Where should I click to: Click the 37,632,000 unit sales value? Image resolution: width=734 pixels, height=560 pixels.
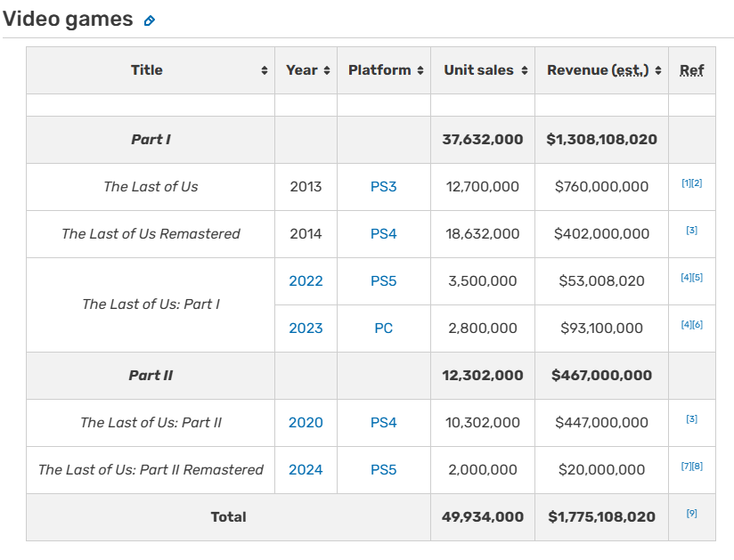click(483, 140)
